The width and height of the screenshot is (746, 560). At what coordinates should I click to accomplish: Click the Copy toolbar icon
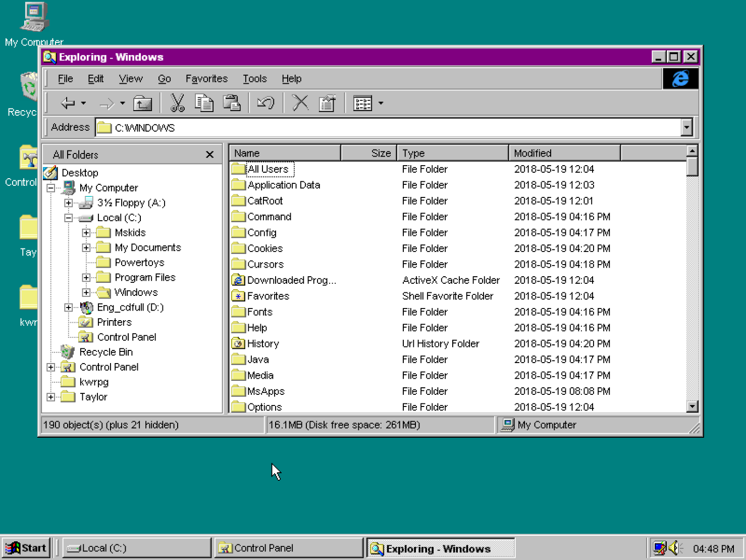pyautogui.click(x=204, y=103)
